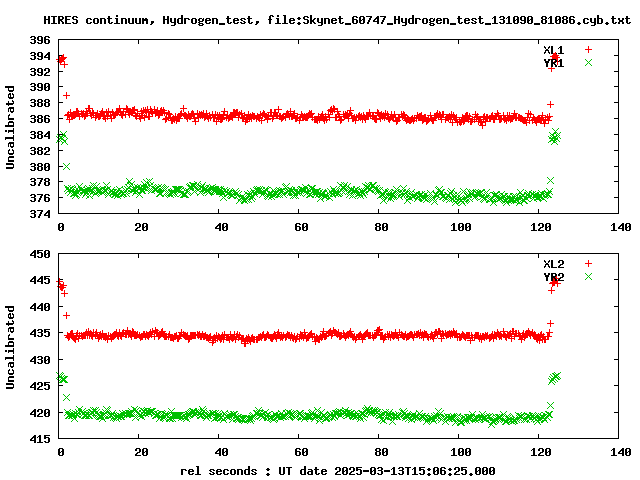This screenshot has height=480, width=640.
Task: Click the 374 tick label on top plot
Action: (40, 213)
